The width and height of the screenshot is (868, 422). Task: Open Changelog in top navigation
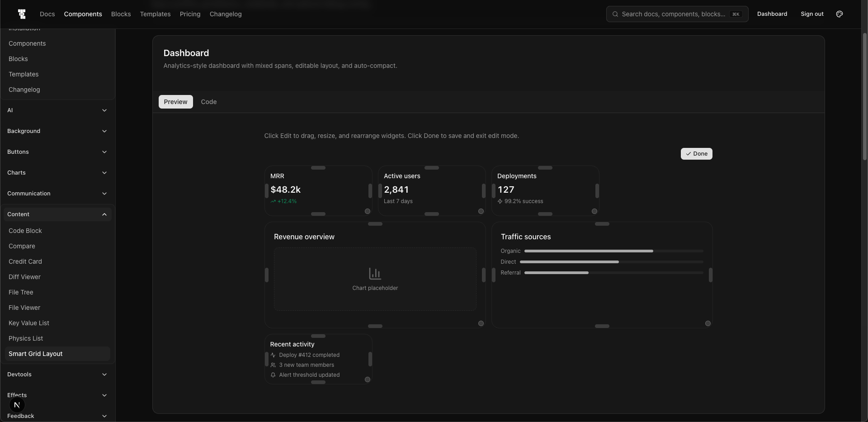pyautogui.click(x=226, y=14)
